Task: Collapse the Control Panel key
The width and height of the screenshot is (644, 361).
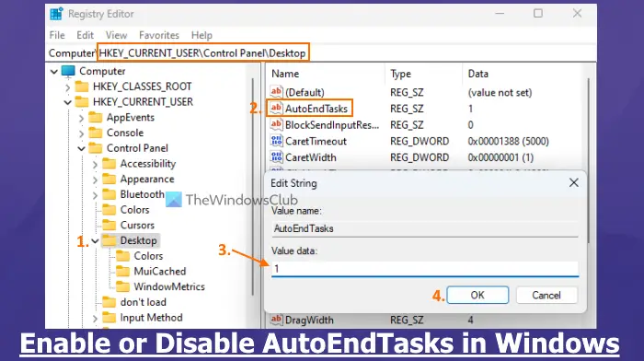Action: [x=81, y=148]
